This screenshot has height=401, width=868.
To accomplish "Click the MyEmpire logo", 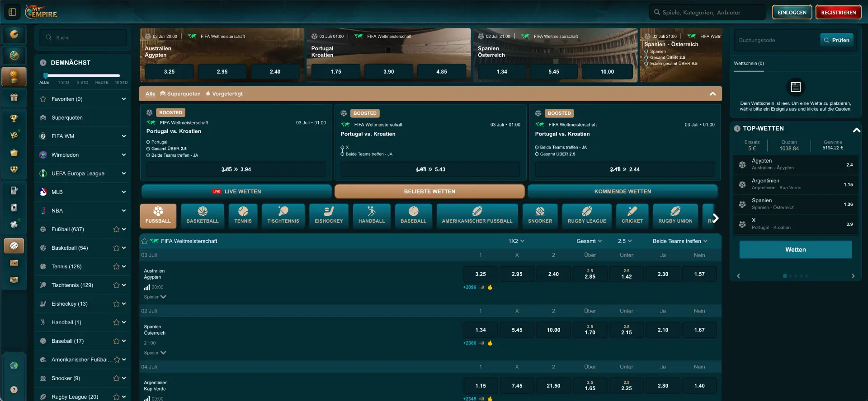I will (41, 12).
